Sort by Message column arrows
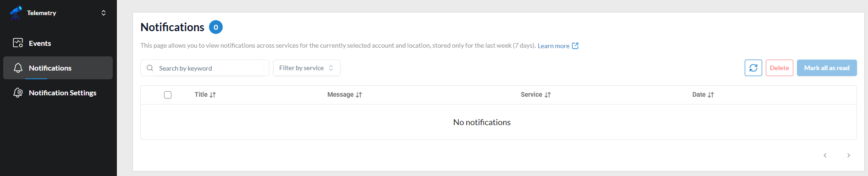This screenshot has width=868, height=176. 359,95
